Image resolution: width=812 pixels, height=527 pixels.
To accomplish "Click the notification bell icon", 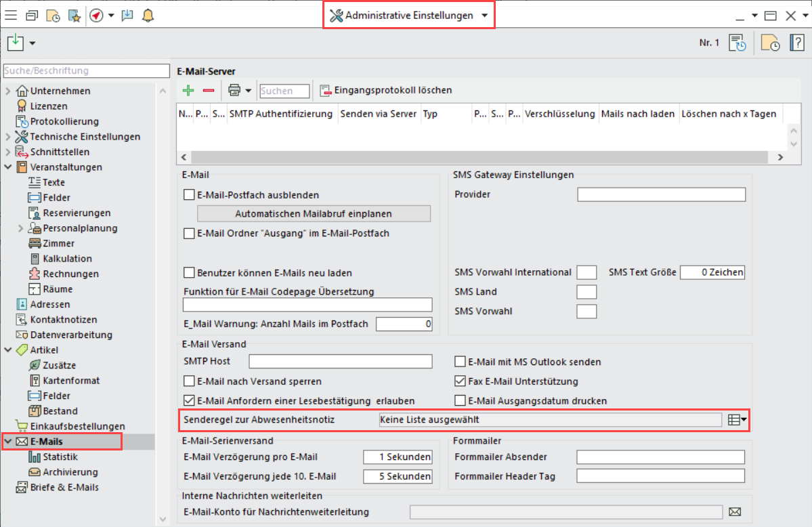I will pos(148,16).
